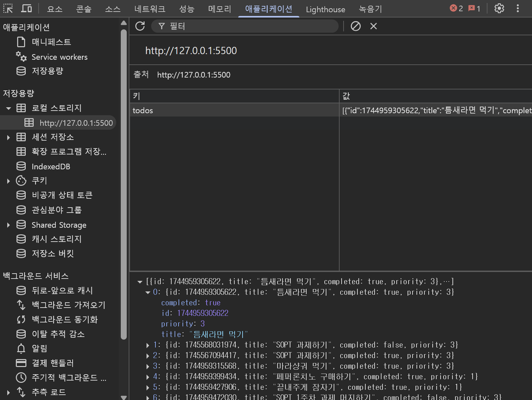Clear all storage entries icon
Viewport: 532px width, 400px height.
[x=355, y=26]
